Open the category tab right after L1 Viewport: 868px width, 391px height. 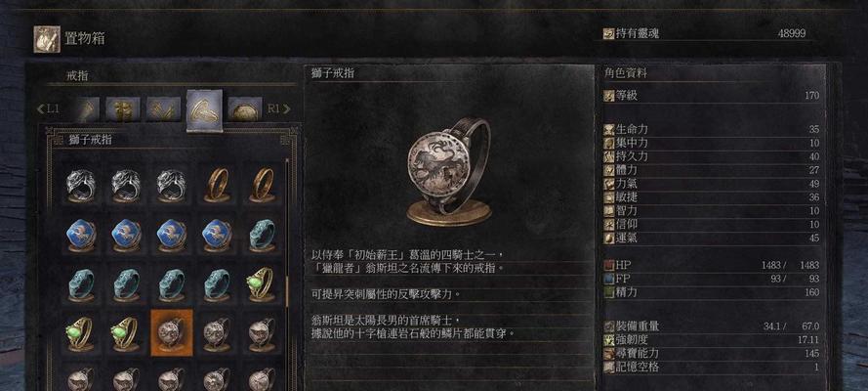pyautogui.click(x=86, y=109)
